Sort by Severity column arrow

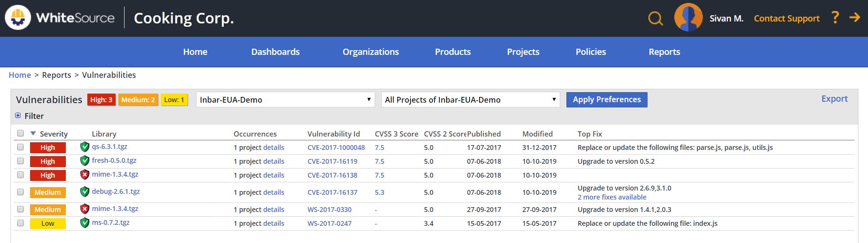(x=33, y=134)
